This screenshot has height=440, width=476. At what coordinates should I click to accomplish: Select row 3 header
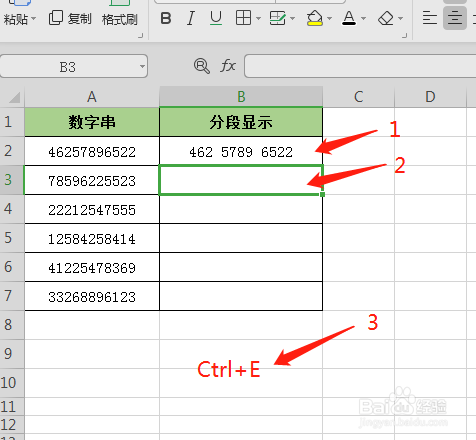coord(12,180)
